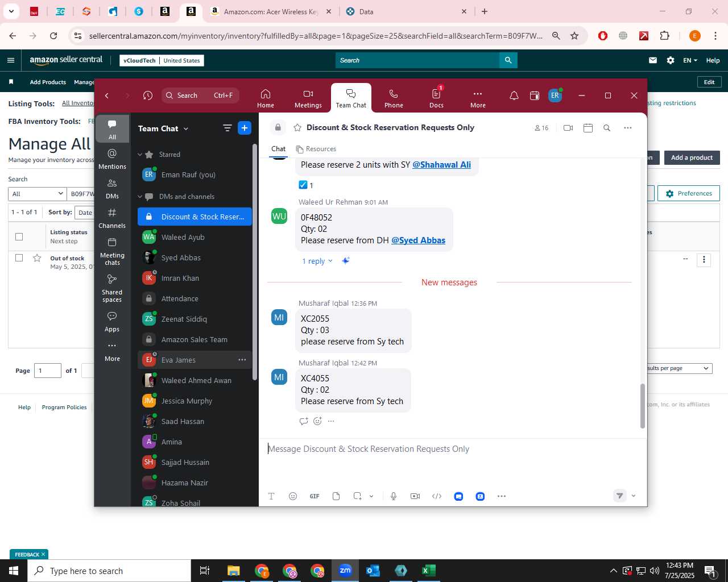This screenshot has width=728, height=582.
Task: Open the Amazon Sales Team channel
Action: 195,339
